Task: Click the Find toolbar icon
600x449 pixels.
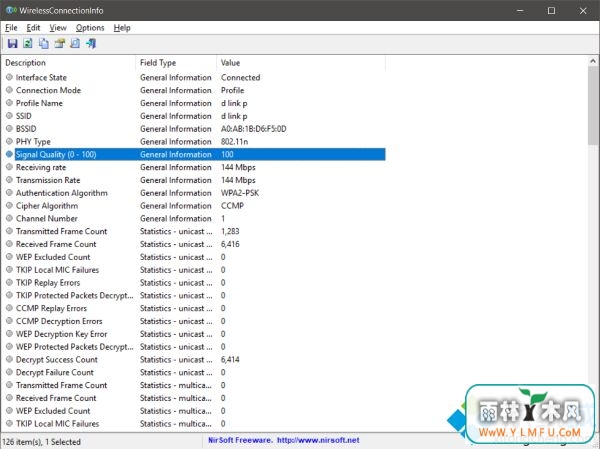Action: pyautogui.click(x=75, y=43)
